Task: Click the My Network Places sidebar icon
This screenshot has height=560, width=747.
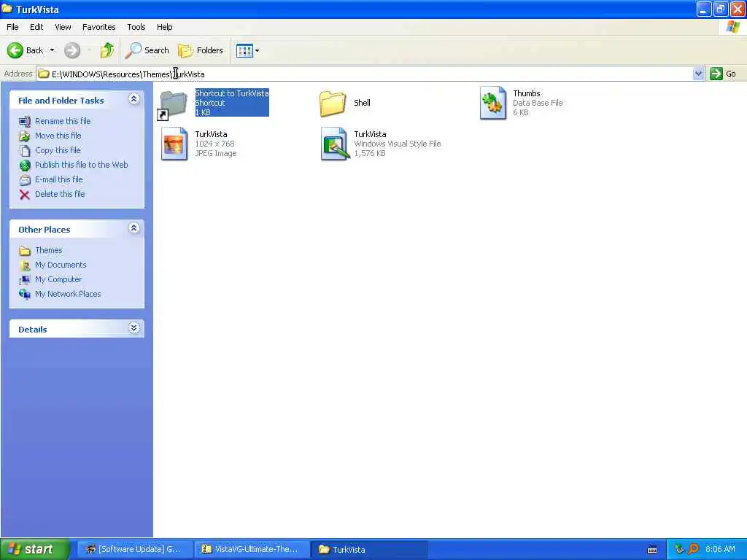Action: (25, 295)
